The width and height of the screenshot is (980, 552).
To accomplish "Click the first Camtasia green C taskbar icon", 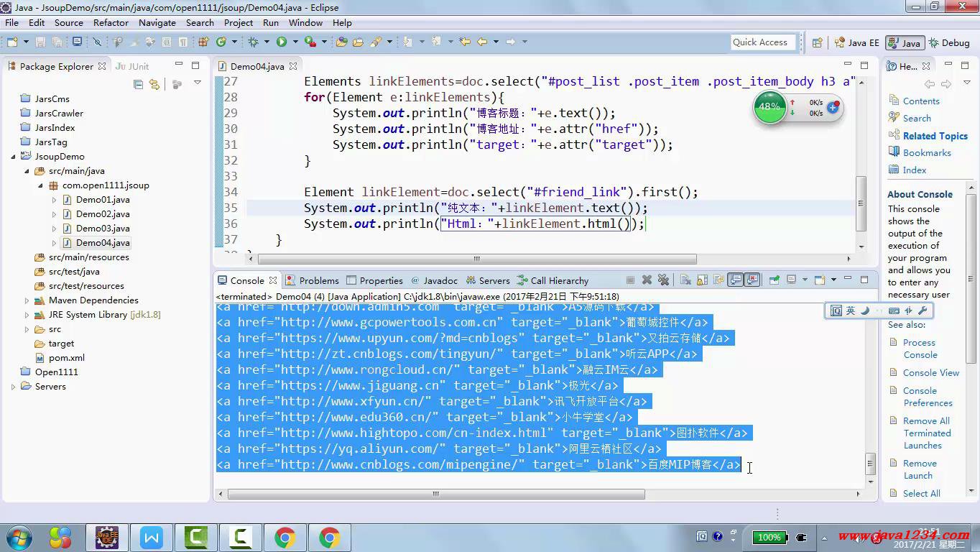I will (x=196, y=537).
